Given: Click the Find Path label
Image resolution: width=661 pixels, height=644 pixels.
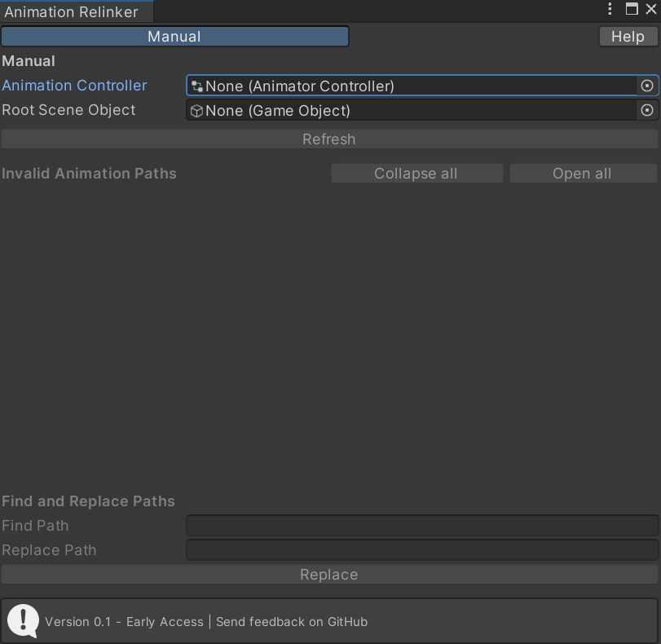Looking at the screenshot, I should (x=35, y=526).
